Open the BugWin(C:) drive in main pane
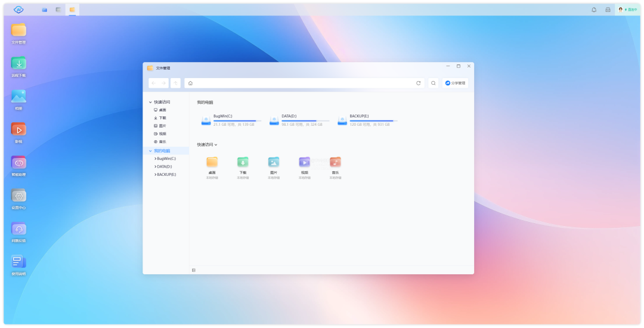Image resolution: width=644 pixels, height=328 pixels. coord(231,120)
